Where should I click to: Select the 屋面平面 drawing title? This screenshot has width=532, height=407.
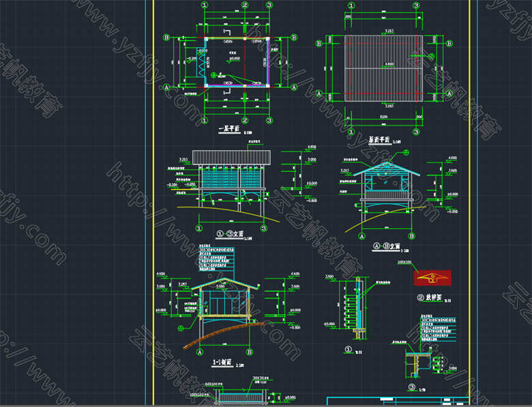click(380, 139)
